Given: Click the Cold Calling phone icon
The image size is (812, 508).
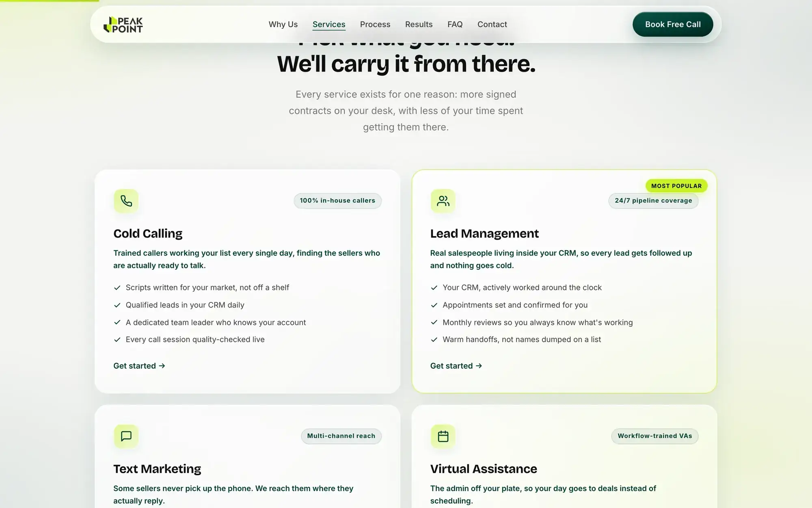Looking at the screenshot, I should [126, 201].
